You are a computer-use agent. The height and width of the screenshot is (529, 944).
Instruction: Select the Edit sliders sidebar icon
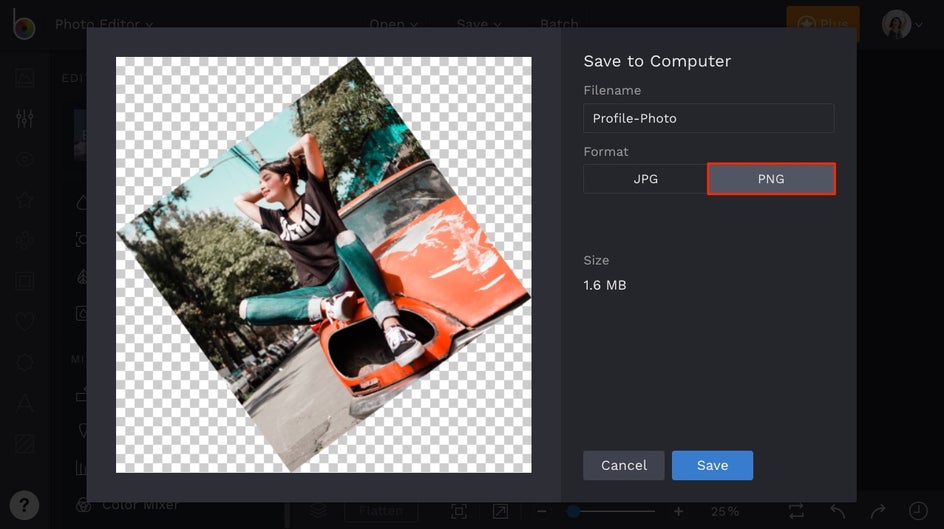coord(25,118)
